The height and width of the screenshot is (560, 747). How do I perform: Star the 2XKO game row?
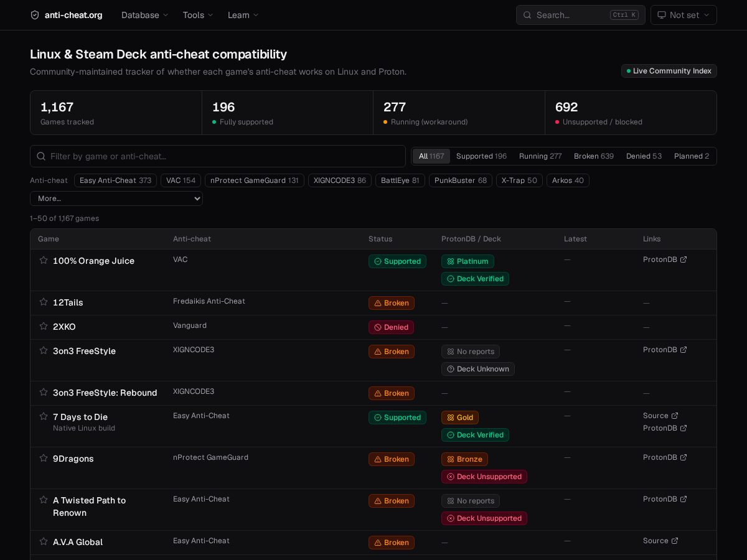tap(44, 326)
